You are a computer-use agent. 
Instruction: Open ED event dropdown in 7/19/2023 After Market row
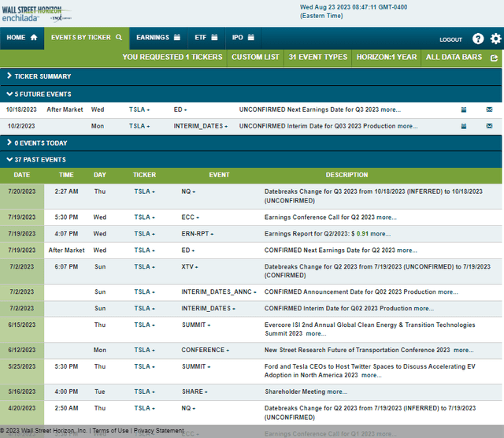click(x=188, y=251)
